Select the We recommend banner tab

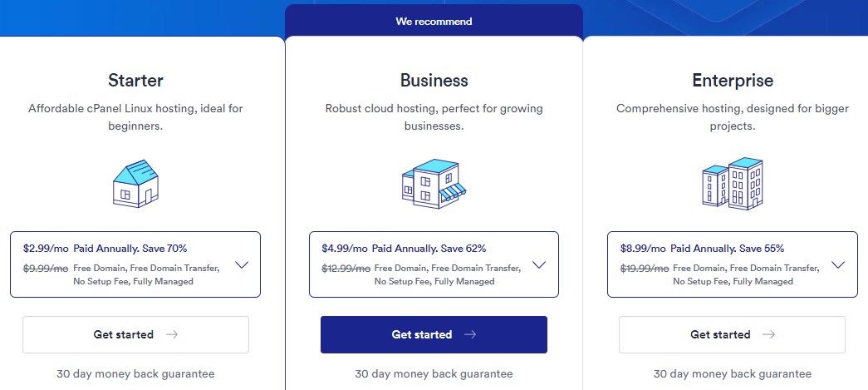coord(434,21)
